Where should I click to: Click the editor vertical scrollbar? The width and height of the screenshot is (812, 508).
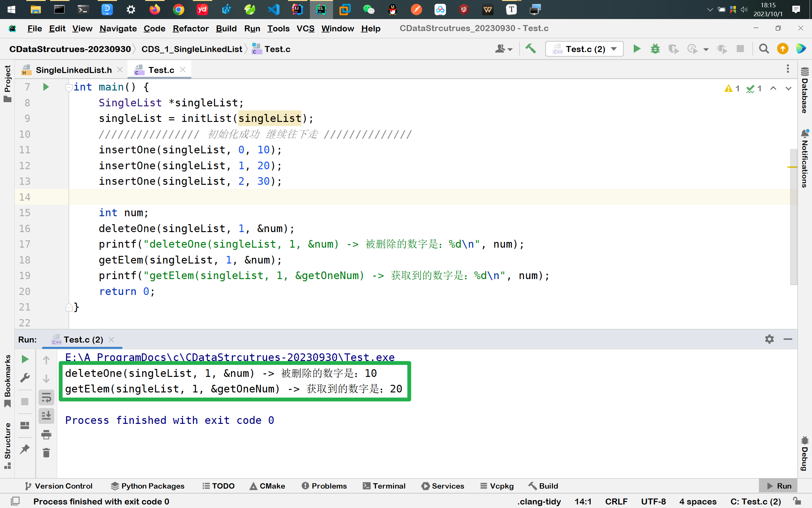pos(793,217)
